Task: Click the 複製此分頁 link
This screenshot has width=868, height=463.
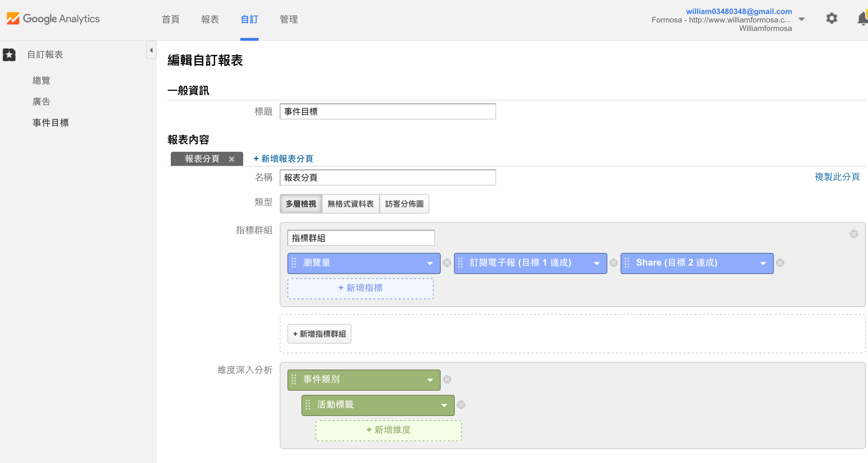Action: pyautogui.click(x=837, y=177)
